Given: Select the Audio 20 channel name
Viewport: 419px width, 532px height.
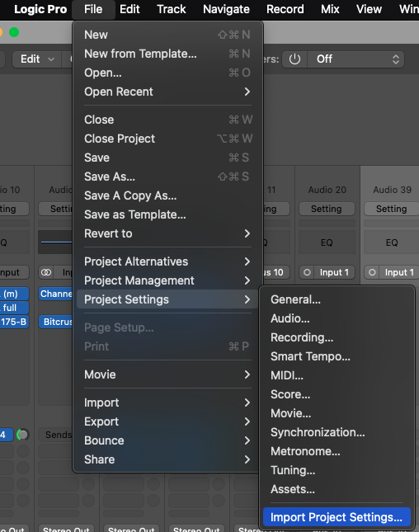Looking at the screenshot, I should pyautogui.click(x=327, y=190).
